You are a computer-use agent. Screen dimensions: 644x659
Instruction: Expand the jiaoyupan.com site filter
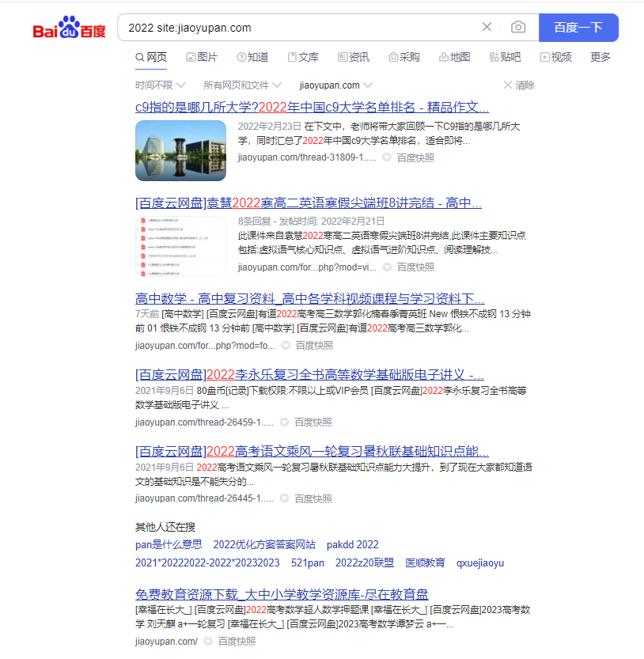[x=336, y=85]
